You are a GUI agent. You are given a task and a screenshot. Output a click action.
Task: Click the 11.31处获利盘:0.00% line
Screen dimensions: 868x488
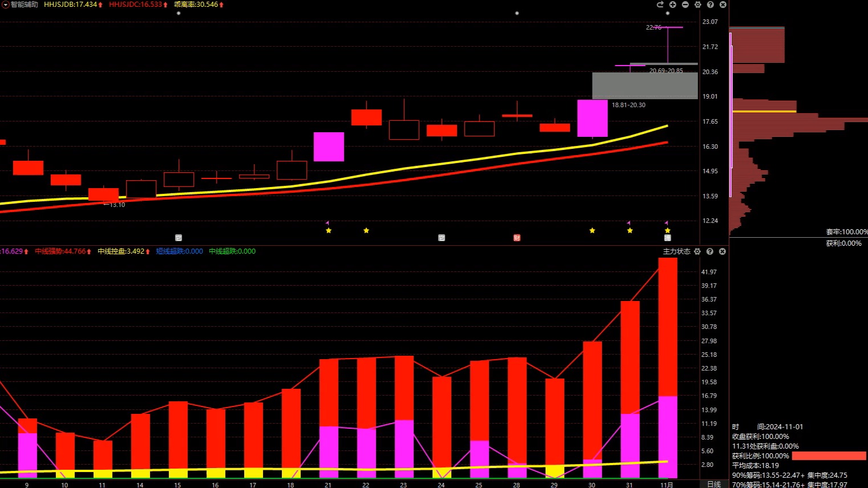click(765, 446)
